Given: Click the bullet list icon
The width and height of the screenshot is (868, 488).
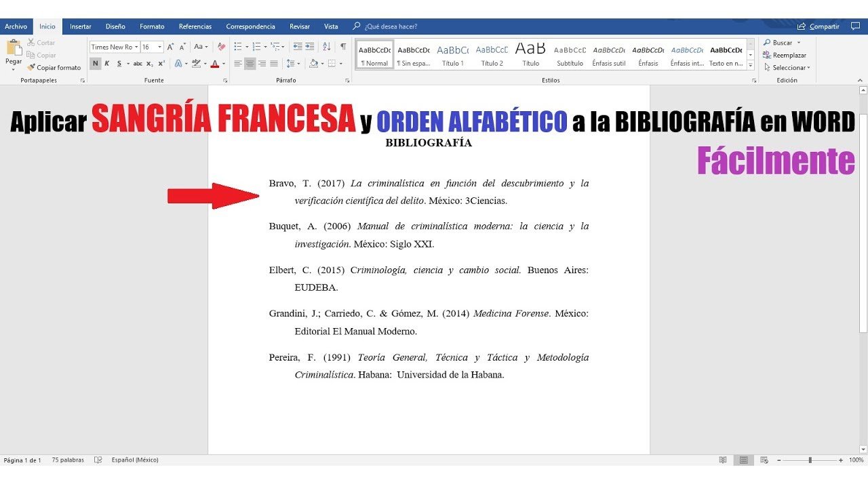Looking at the screenshot, I should 238,47.
